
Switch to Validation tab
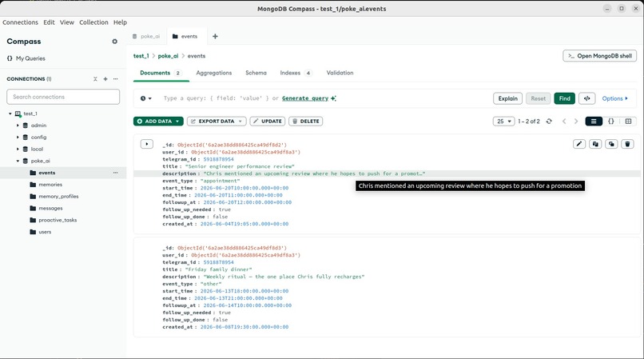tap(340, 73)
